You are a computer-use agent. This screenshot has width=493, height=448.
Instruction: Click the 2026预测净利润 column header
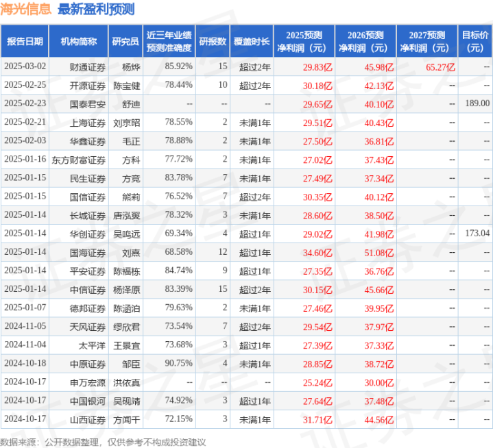365,41
